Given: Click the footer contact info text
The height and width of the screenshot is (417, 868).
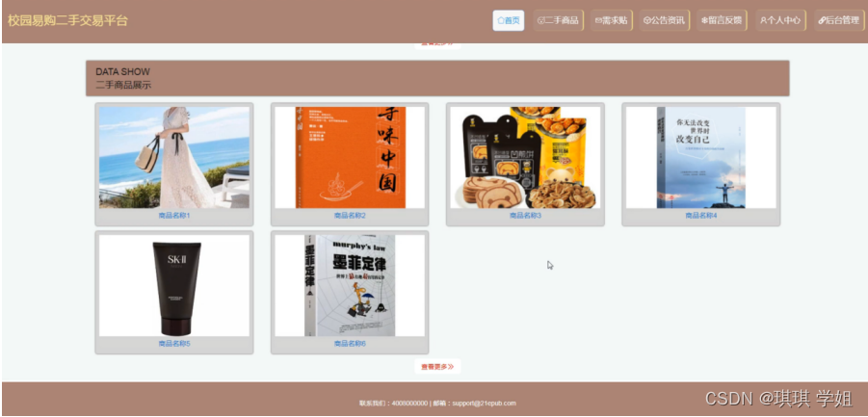Looking at the screenshot, I should (x=437, y=404).
